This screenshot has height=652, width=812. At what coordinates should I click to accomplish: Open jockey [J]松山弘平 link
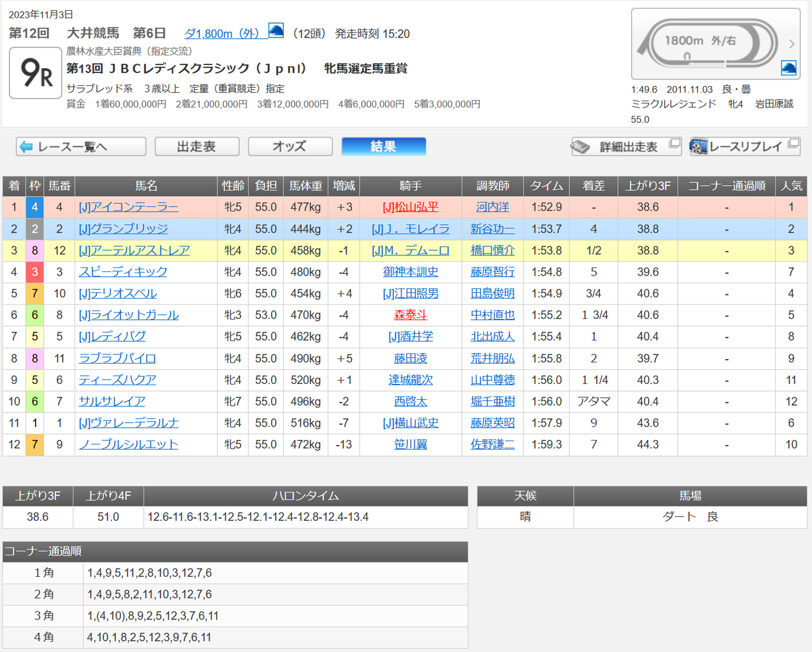click(410, 208)
